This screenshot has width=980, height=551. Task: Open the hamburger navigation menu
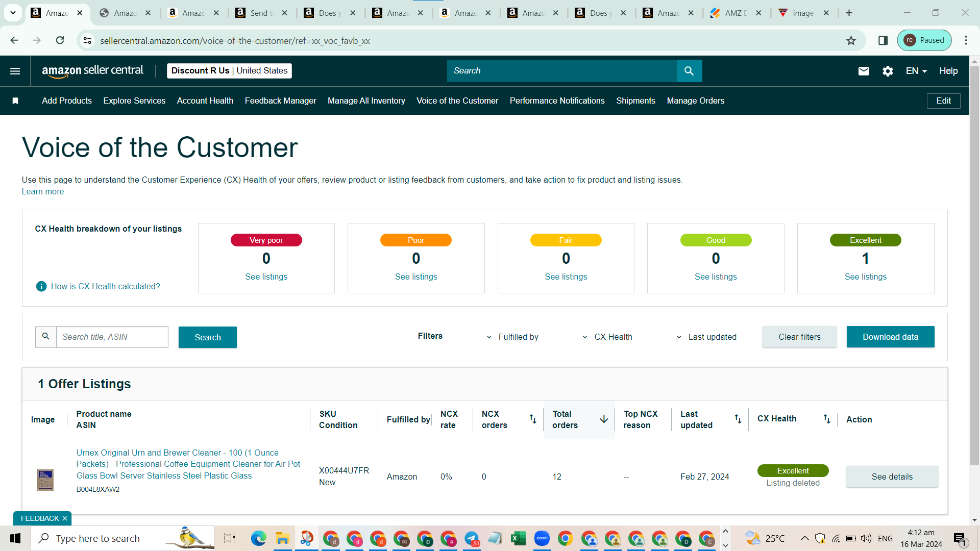point(15,71)
